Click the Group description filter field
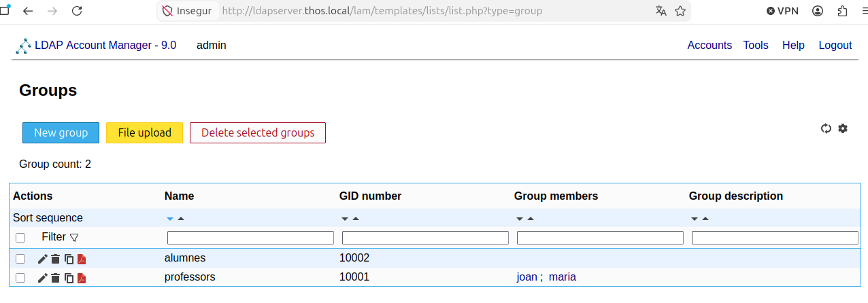Screen dimensions: 868x303 [x=775, y=238]
